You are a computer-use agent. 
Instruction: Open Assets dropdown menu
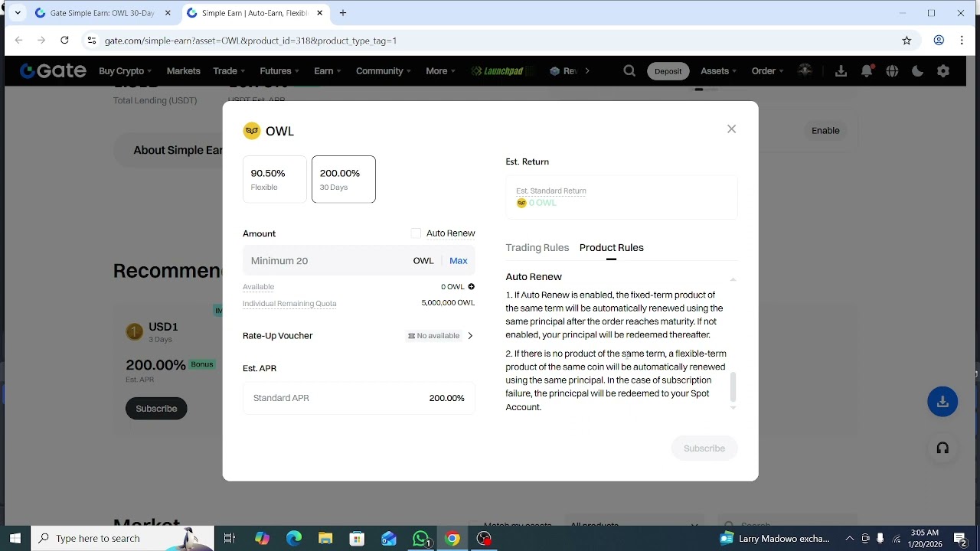(x=719, y=71)
